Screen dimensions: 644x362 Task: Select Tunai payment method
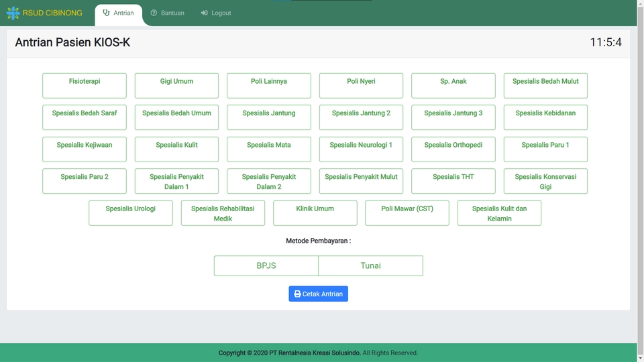tap(370, 265)
